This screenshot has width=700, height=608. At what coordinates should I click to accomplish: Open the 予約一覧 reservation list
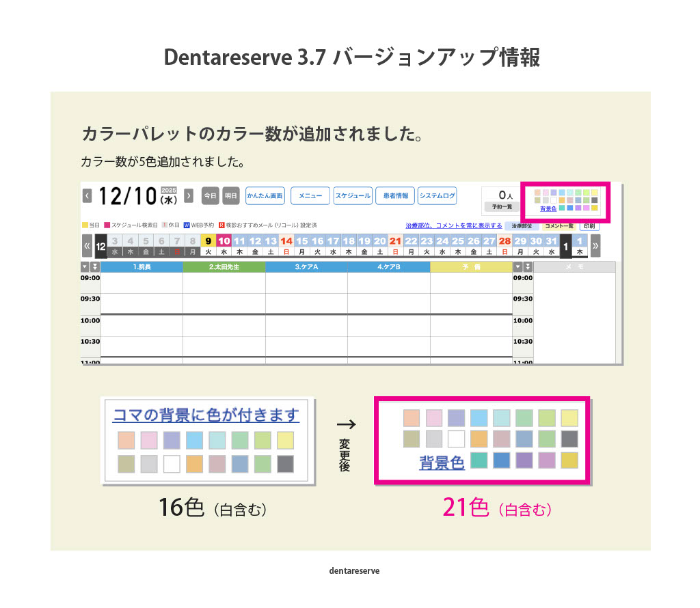[501, 206]
